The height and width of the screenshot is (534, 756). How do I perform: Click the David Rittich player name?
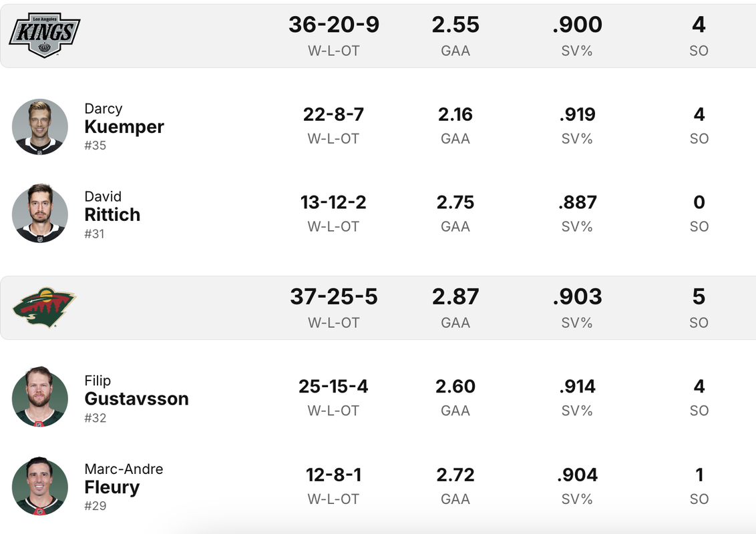tap(112, 206)
